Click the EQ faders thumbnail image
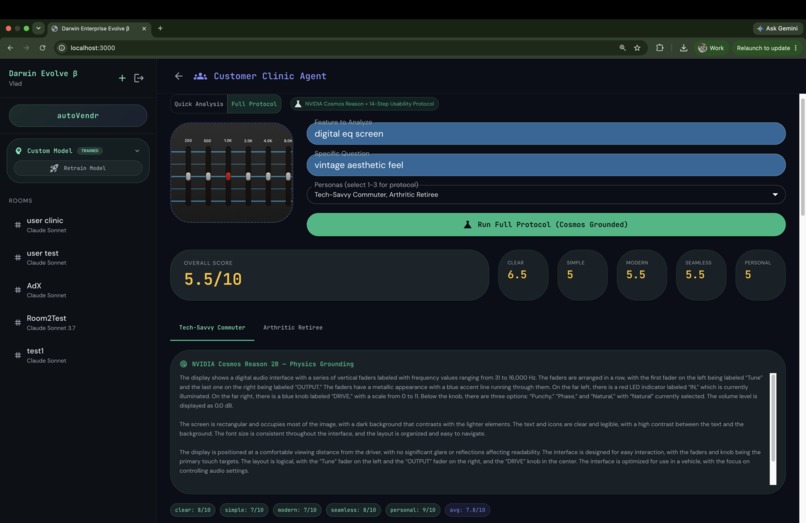Screen dimensions: 806x523 pyautogui.click(x=232, y=172)
